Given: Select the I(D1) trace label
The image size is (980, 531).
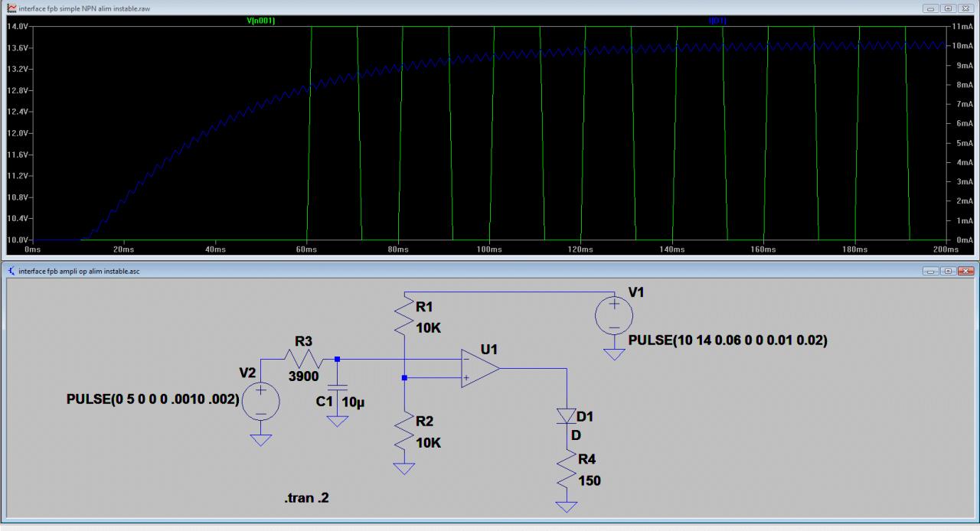Looking at the screenshot, I should point(717,21).
